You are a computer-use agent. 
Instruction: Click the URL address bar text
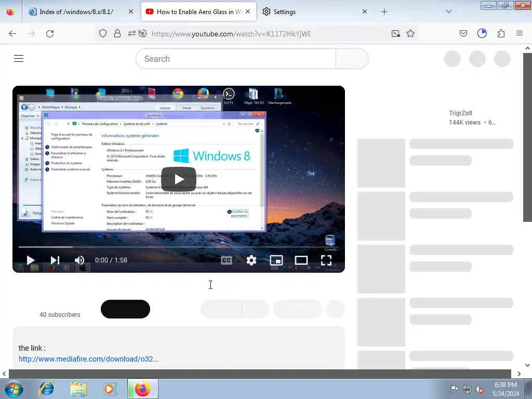click(x=231, y=34)
